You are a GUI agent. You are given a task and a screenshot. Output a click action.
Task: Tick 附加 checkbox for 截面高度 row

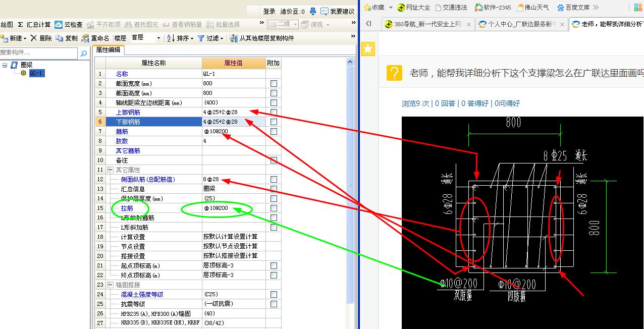pos(274,93)
